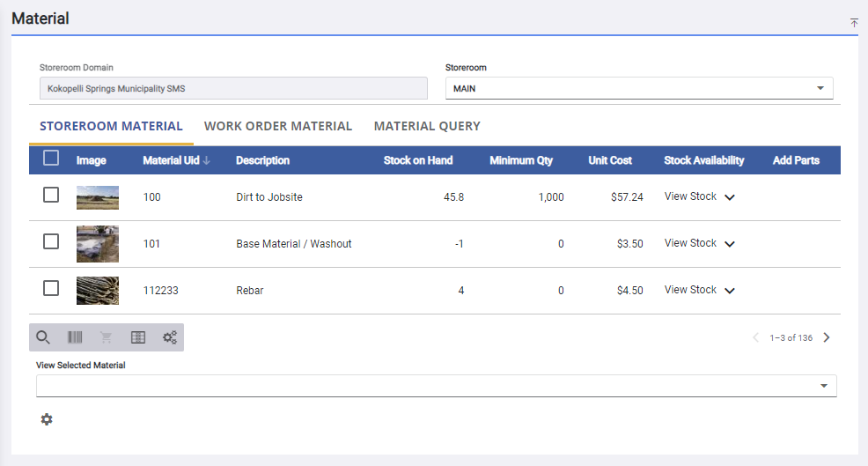The height and width of the screenshot is (466, 868).
Task: Check the box for Dirt to Jobsite
Action: pyautogui.click(x=51, y=196)
